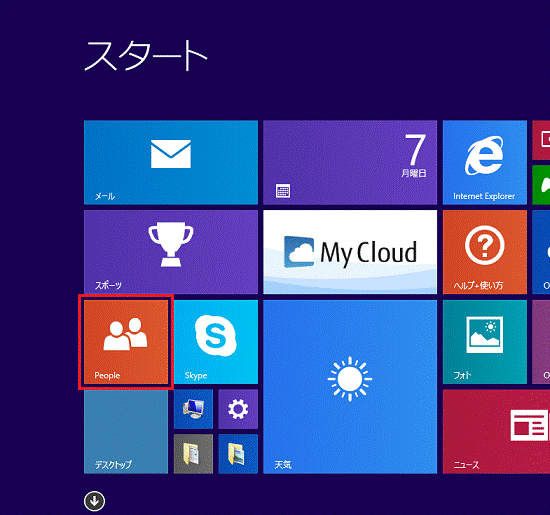Open the small red tile in the top-right corner
This screenshot has height=515, width=550.
541,140
